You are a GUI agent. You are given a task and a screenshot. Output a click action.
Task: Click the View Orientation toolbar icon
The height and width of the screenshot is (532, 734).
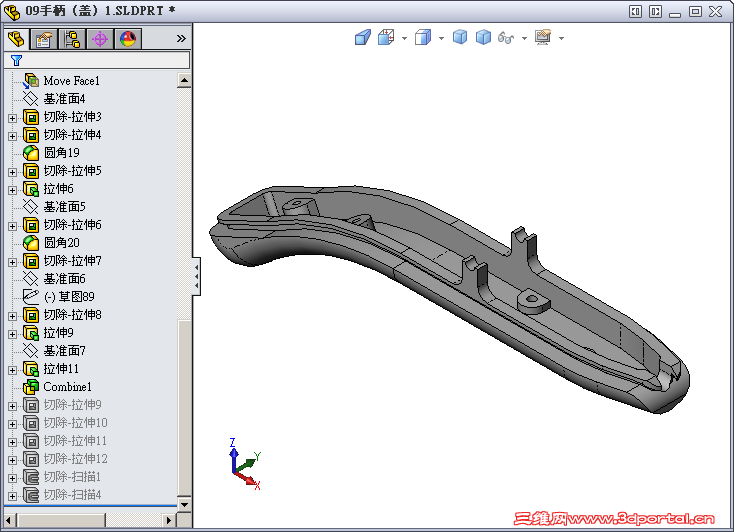coord(386,37)
